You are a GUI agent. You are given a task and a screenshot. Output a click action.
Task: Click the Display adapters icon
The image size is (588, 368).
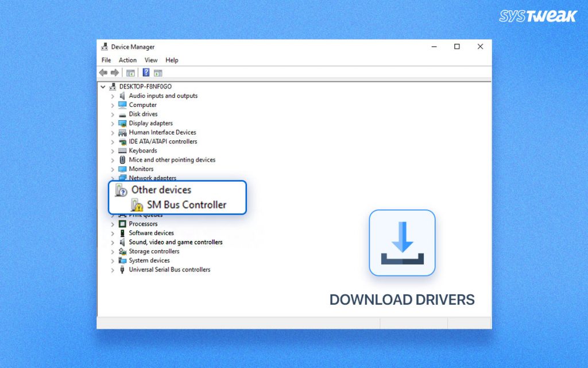[122, 123]
